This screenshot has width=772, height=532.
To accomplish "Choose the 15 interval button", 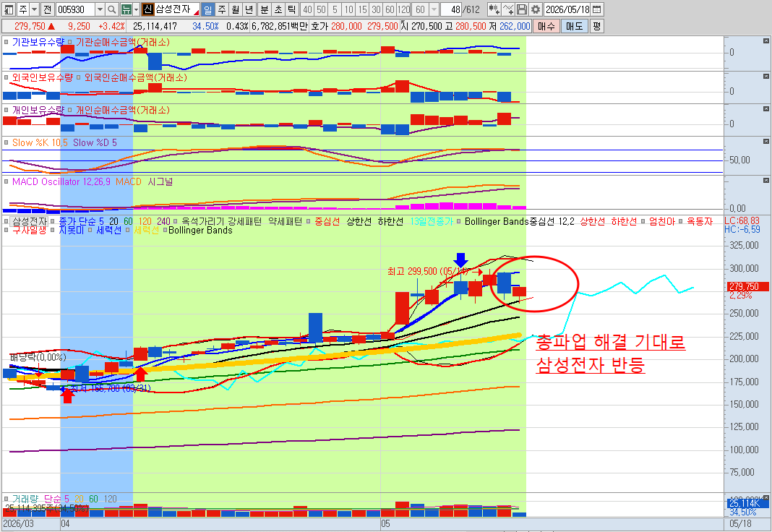I will (362, 9).
